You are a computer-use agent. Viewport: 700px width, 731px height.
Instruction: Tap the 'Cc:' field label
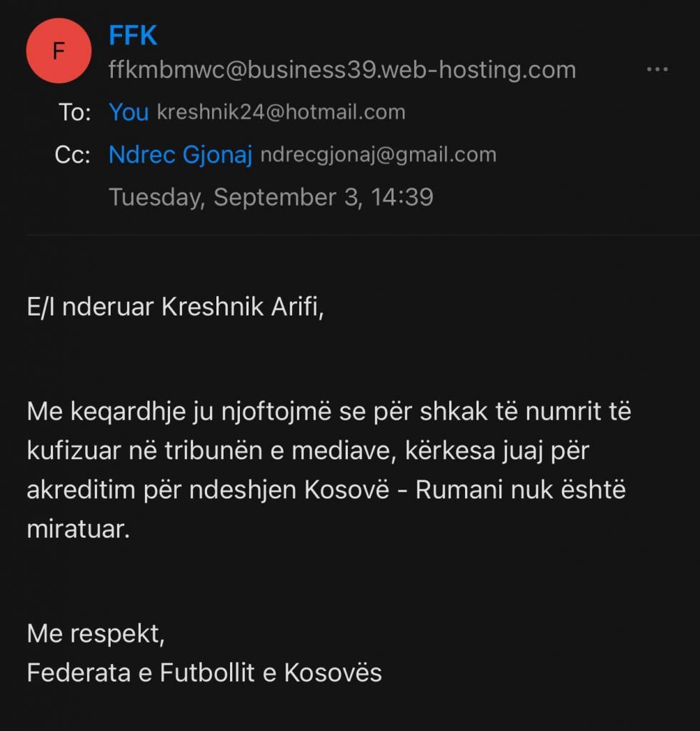(72, 155)
